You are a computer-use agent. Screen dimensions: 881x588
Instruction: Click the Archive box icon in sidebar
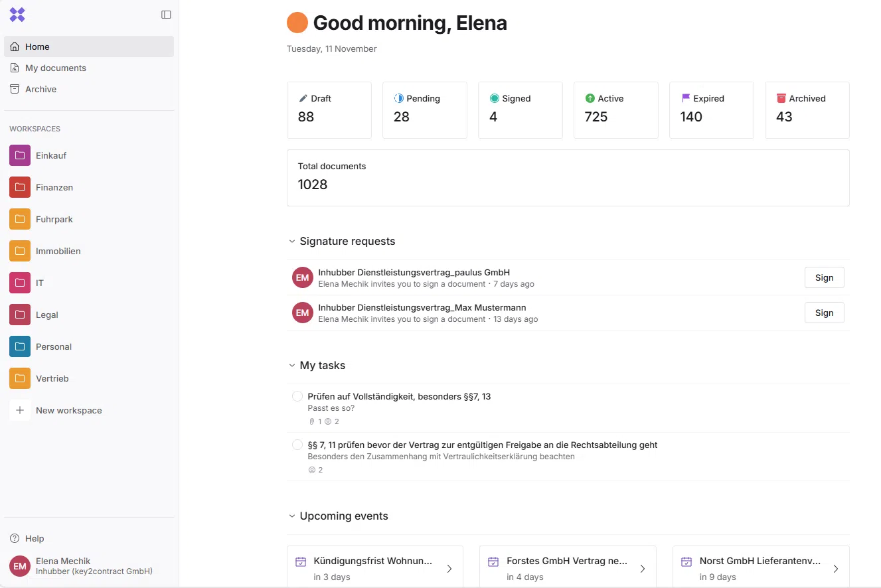click(15, 89)
